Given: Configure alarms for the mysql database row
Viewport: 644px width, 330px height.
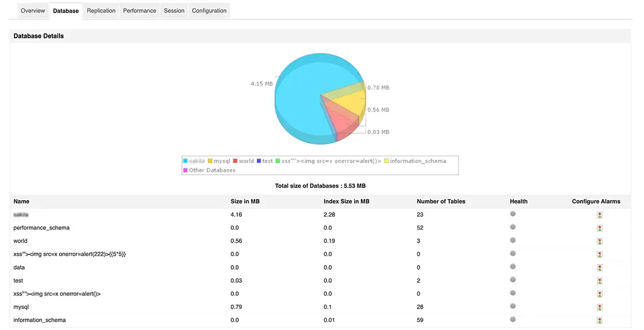Looking at the screenshot, I should [x=599, y=307].
